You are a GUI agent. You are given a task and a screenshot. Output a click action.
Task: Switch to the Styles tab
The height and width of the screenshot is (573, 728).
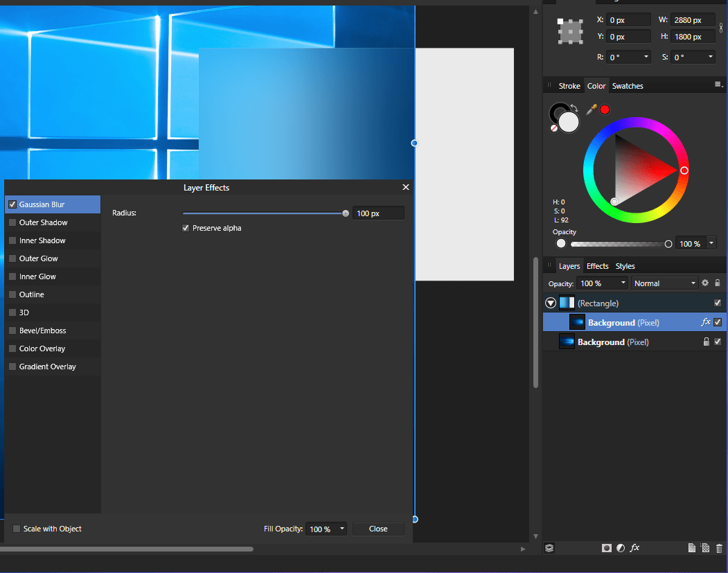tap(625, 266)
